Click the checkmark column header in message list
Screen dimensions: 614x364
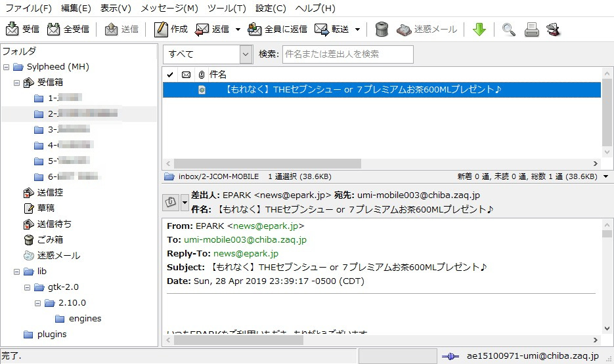[170, 74]
